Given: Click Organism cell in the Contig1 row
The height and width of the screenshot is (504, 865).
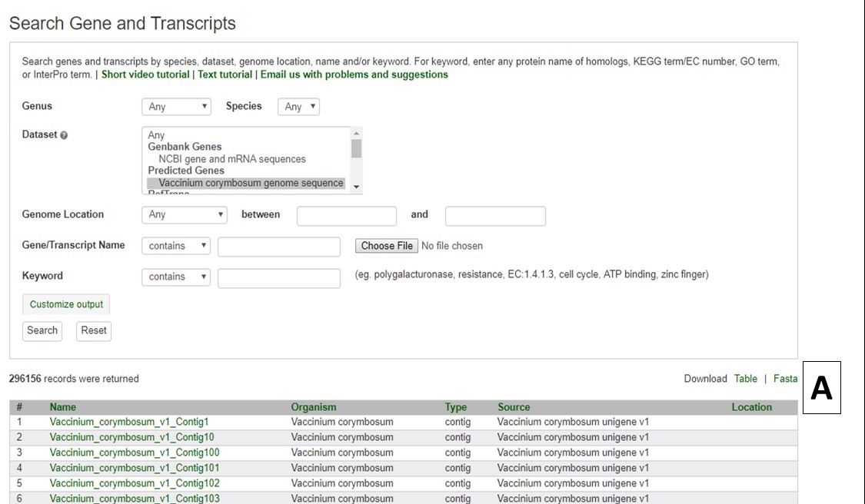Looking at the screenshot, I should click(x=342, y=423).
